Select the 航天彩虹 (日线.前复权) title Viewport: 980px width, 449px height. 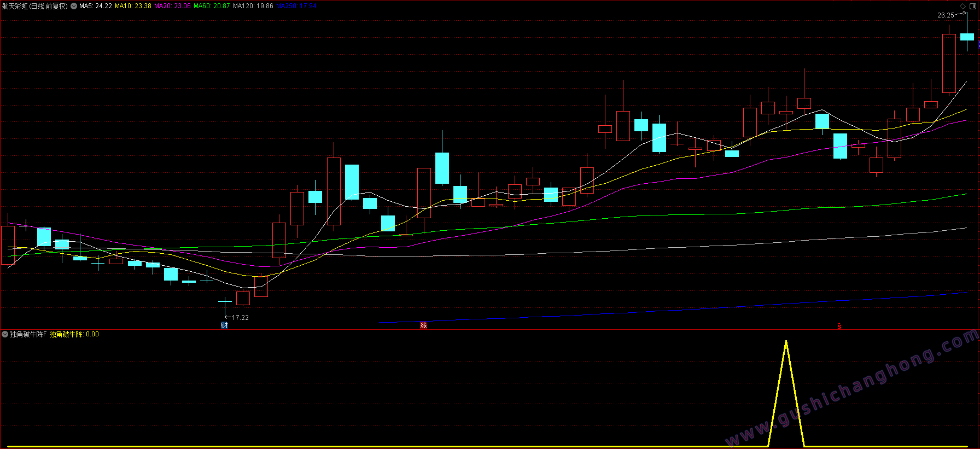click(34, 6)
